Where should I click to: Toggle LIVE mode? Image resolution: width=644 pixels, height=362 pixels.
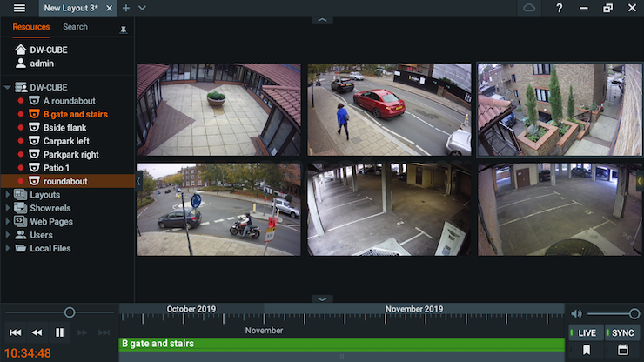point(584,333)
